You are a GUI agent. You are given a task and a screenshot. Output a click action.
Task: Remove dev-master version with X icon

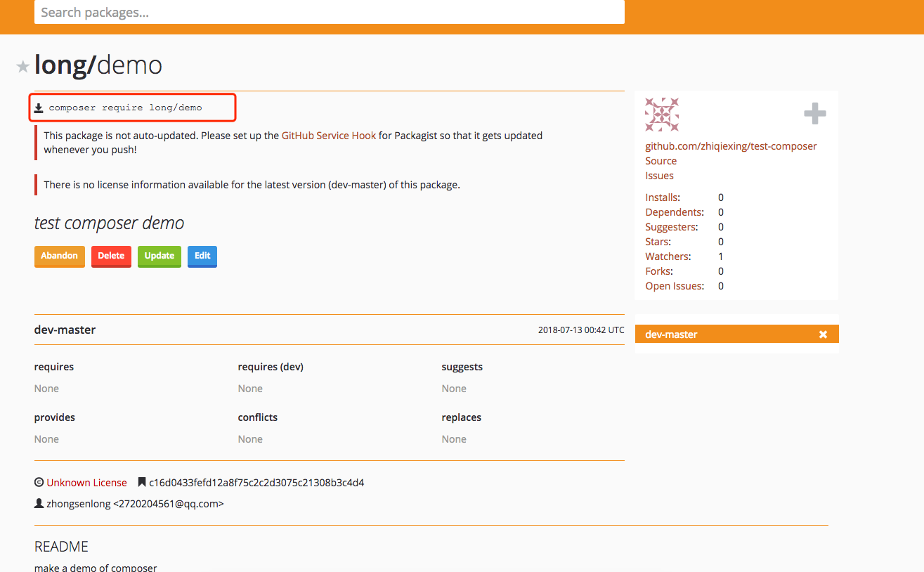823,334
